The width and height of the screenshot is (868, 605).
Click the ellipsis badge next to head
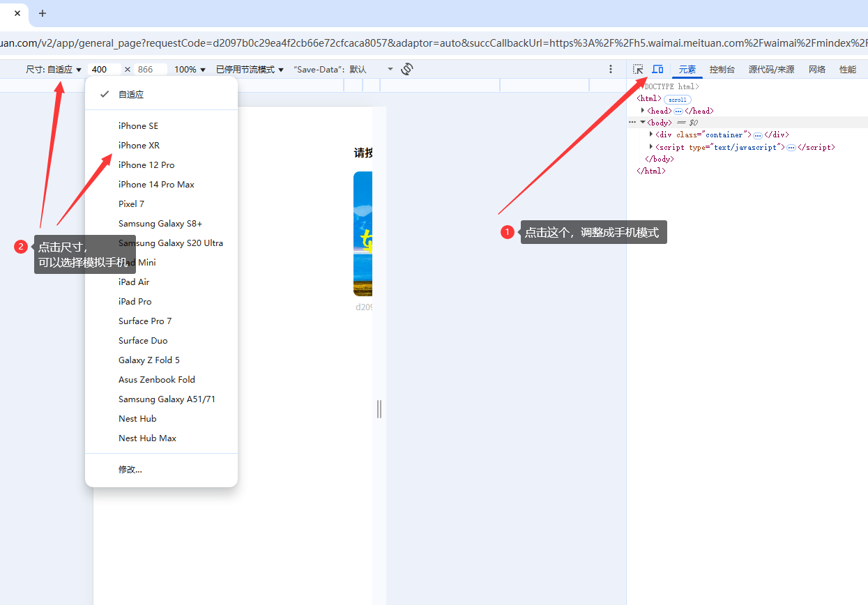coord(678,112)
